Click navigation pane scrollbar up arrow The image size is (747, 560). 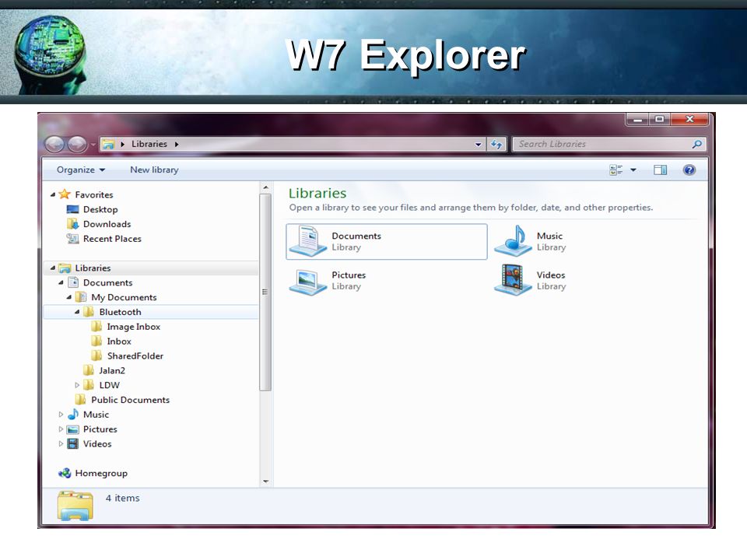(266, 187)
